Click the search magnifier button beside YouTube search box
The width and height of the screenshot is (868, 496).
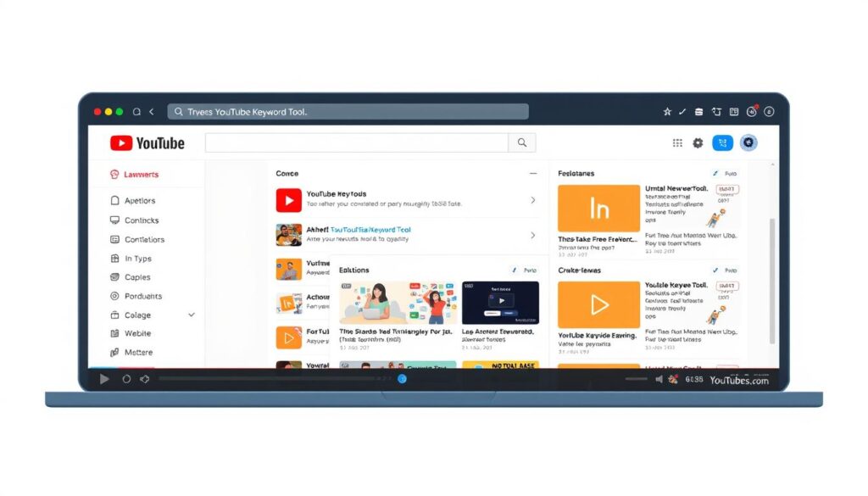(x=522, y=142)
